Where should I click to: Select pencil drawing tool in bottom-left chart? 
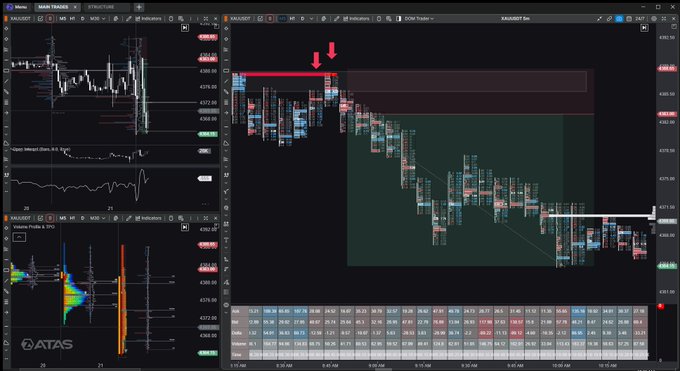[x=129, y=218]
